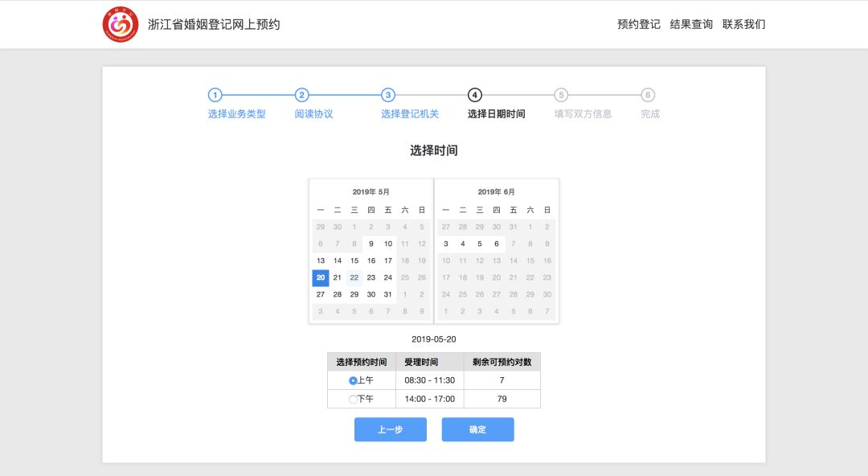Open the 联系我们 page

[x=744, y=24]
